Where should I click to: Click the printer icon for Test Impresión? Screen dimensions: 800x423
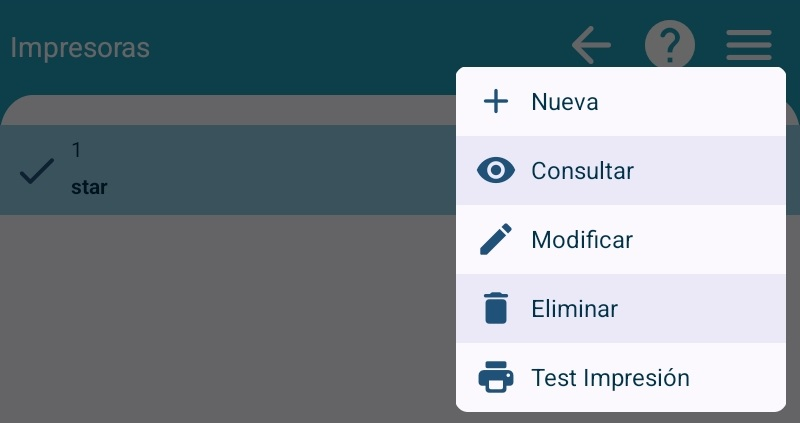[x=495, y=379]
